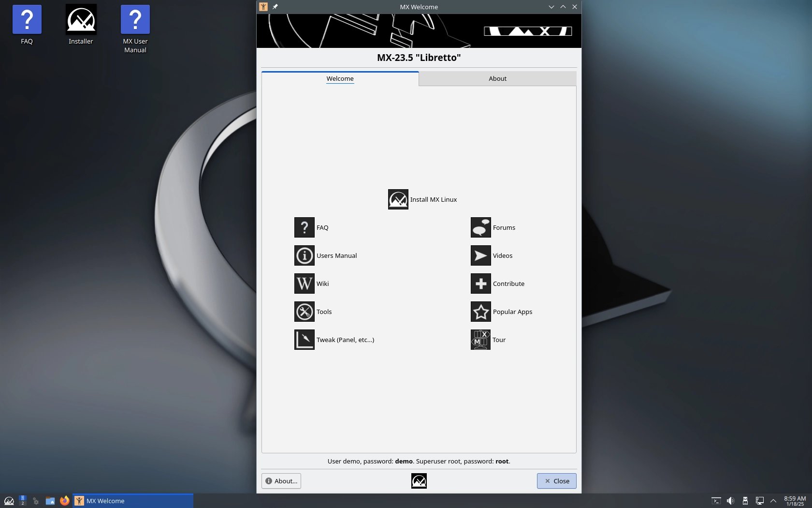Launch the Tools wrench icon

point(304,312)
